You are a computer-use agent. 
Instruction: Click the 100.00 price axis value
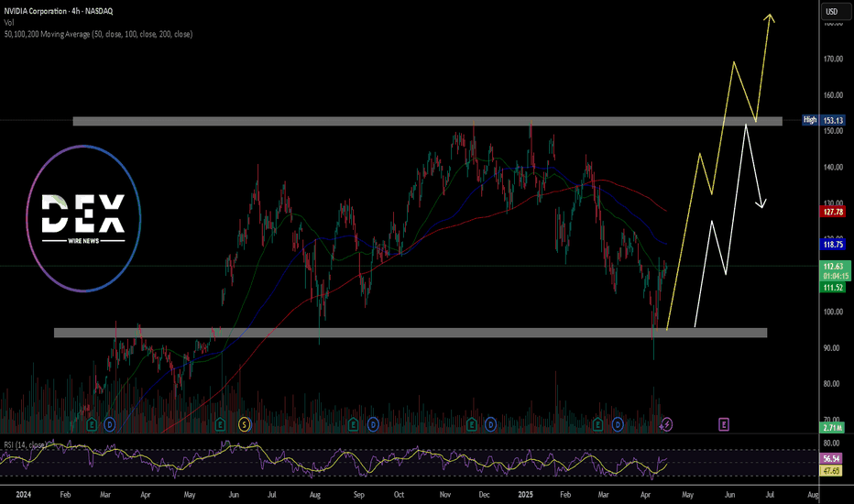tap(833, 312)
